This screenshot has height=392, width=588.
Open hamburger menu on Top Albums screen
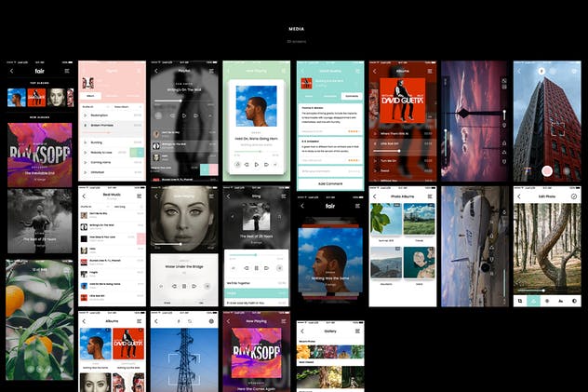pyautogui.click(x=67, y=71)
